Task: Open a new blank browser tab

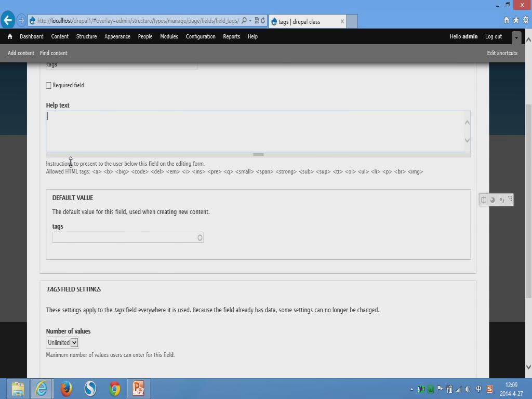Action: pyautogui.click(x=352, y=21)
